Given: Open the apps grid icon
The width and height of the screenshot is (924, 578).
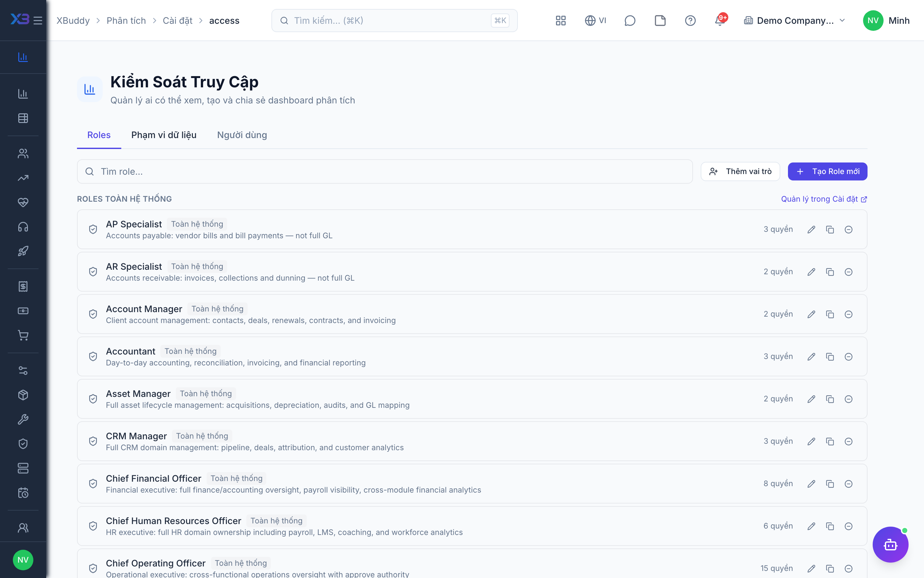Looking at the screenshot, I should click(x=560, y=20).
